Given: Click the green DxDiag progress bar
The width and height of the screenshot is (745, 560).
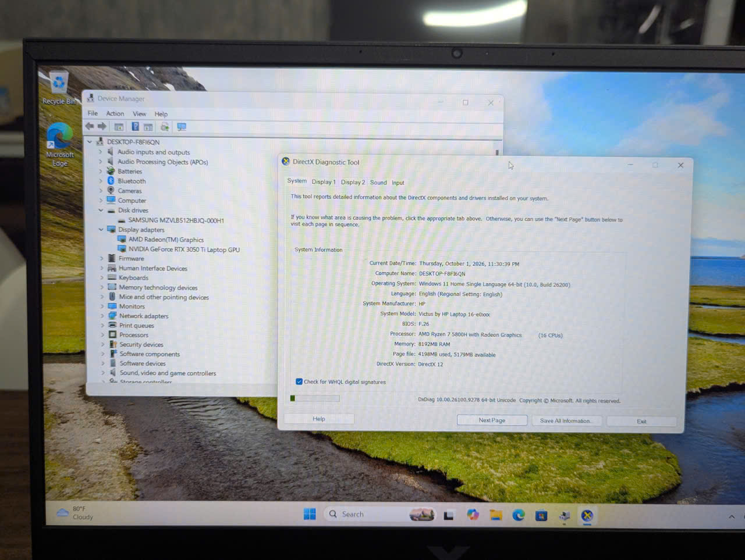Looking at the screenshot, I should coord(315,398).
